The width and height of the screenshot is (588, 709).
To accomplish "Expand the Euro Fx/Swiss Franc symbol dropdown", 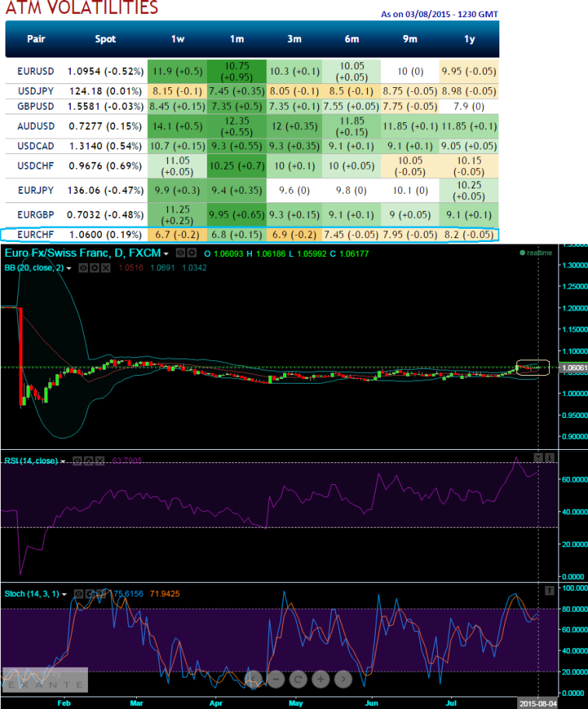I will tap(166, 253).
